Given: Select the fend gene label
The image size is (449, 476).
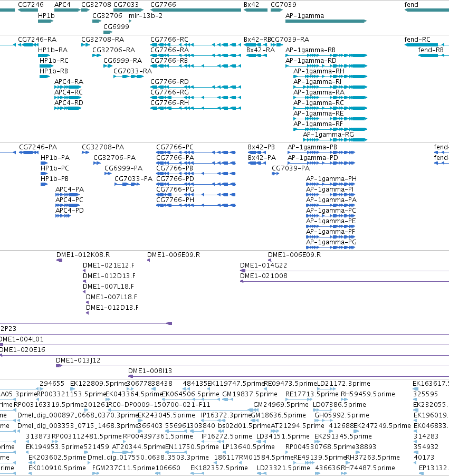Looking at the screenshot, I should click(x=412, y=5).
